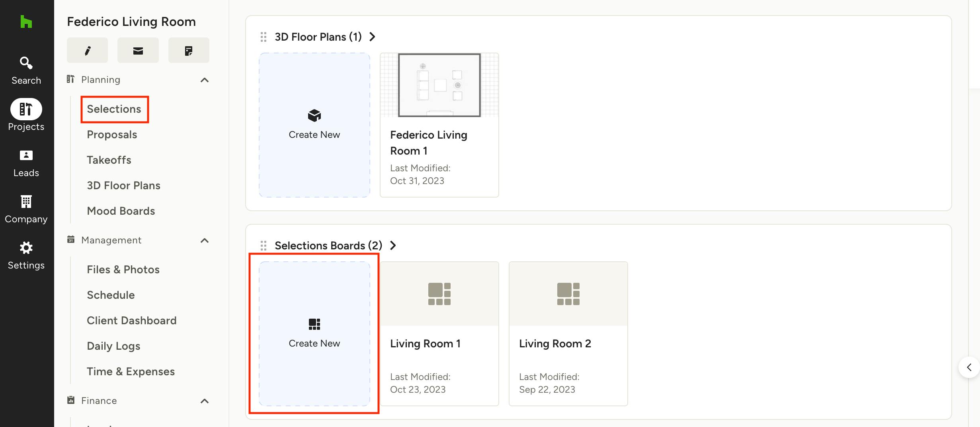Click the envelope message icon button
The image size is (980, 427).
click(x=138, y=51)
